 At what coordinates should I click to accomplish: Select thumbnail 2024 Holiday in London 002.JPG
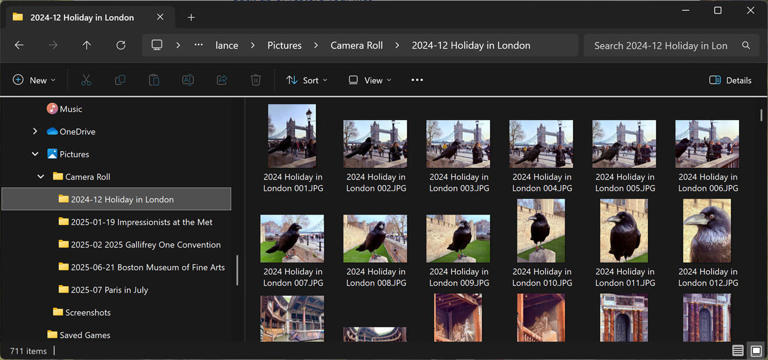click(375, 144)
